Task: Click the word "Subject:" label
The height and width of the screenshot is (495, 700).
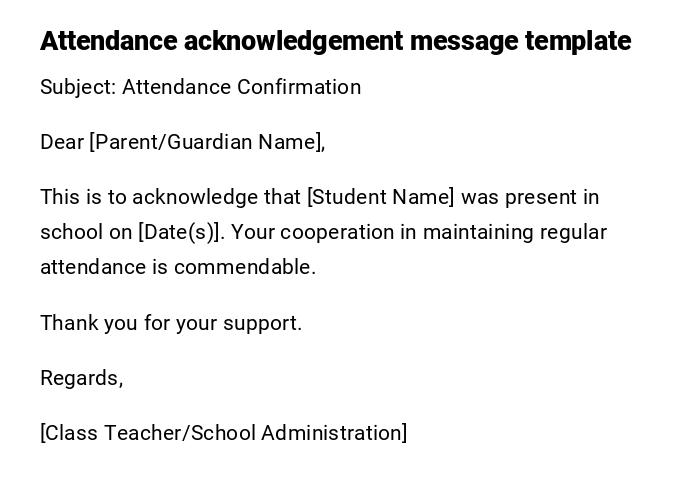Action: (x=78, y=87)
